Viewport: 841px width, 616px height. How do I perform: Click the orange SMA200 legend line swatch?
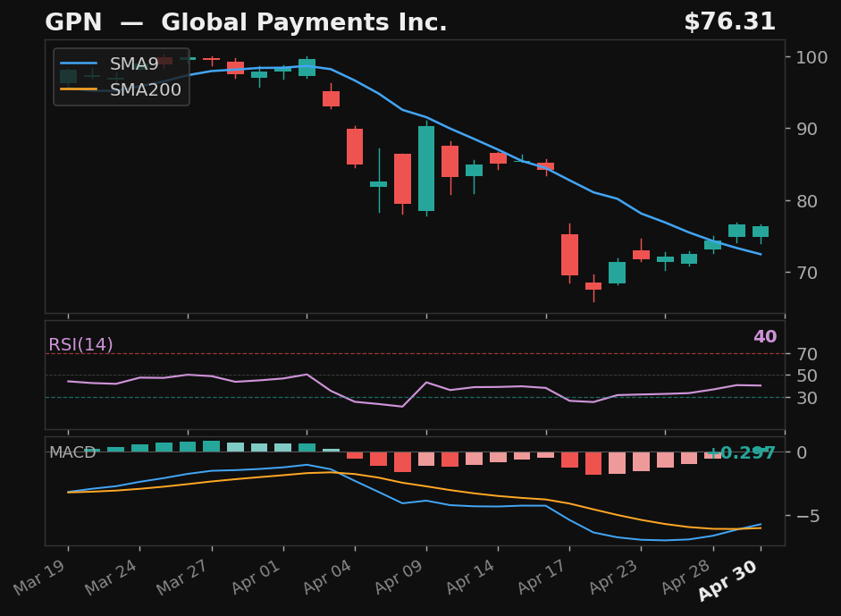(79, 89)
